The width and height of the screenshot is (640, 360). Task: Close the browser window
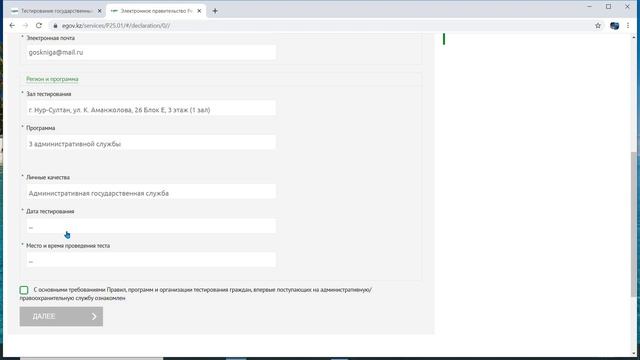pos(627,7)
